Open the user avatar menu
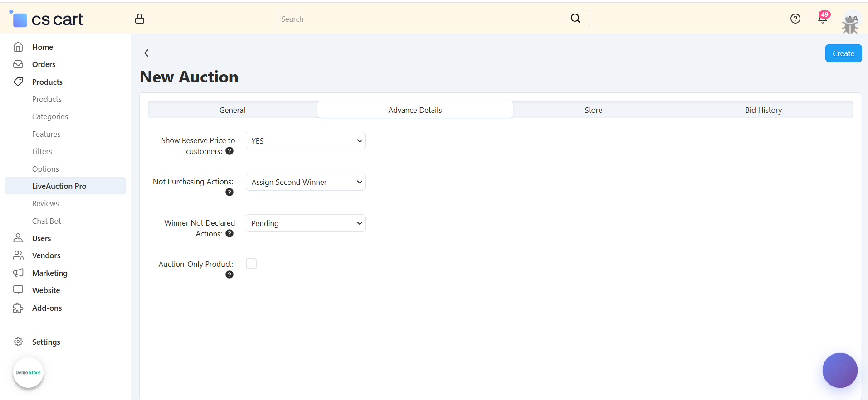The width and height of the screenshot is (868, 400). [x=850, y=23]
